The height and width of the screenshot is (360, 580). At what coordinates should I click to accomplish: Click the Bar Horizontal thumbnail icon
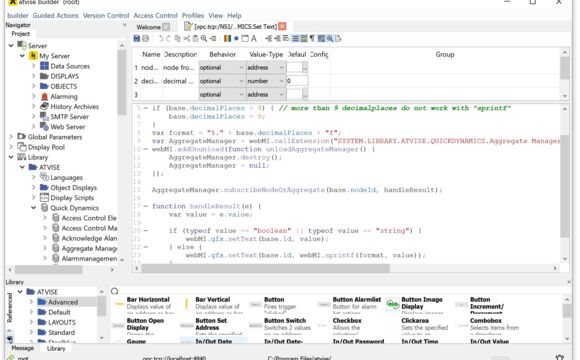pyautogui.click(x=119, y=304)
